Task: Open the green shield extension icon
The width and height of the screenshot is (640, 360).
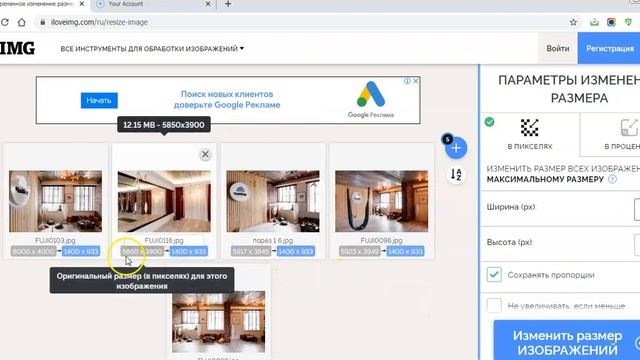Action: click(x=628, y=22)
